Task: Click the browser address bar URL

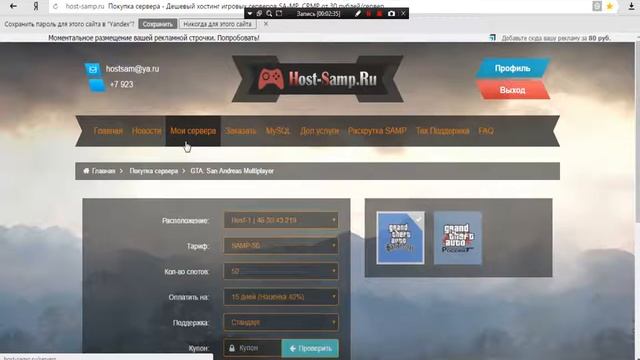Action: (85, 6)
